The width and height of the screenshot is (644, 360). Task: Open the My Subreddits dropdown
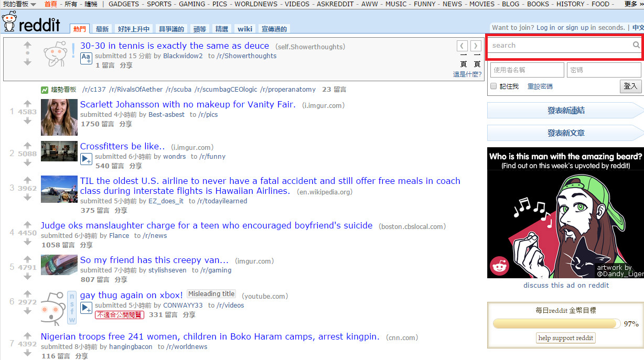pos(19,4)
